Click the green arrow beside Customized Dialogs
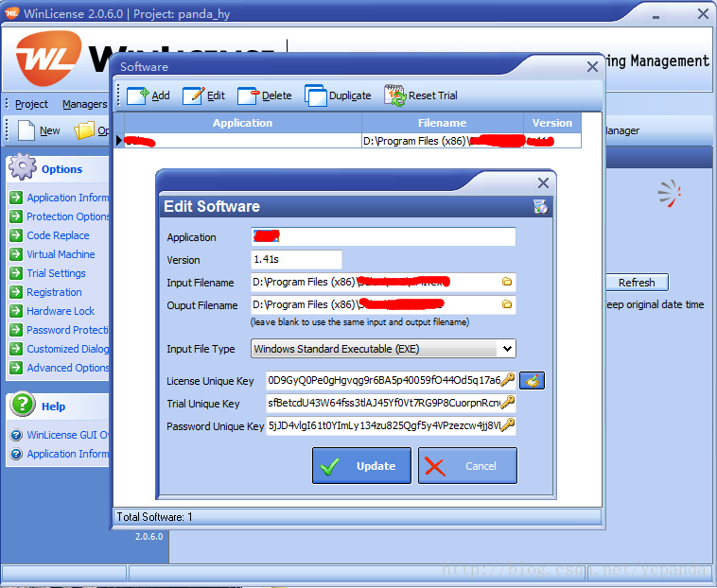The image size is (717, 588). point(16,349)
